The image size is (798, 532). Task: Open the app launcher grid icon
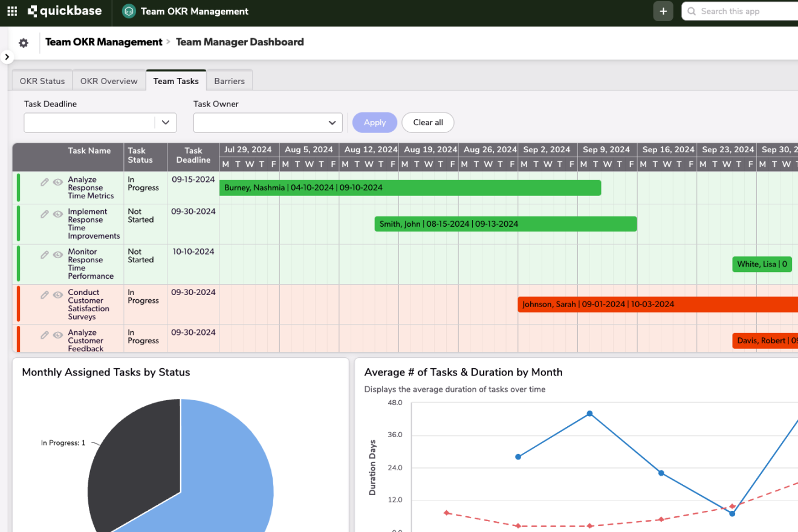(12, 11)
